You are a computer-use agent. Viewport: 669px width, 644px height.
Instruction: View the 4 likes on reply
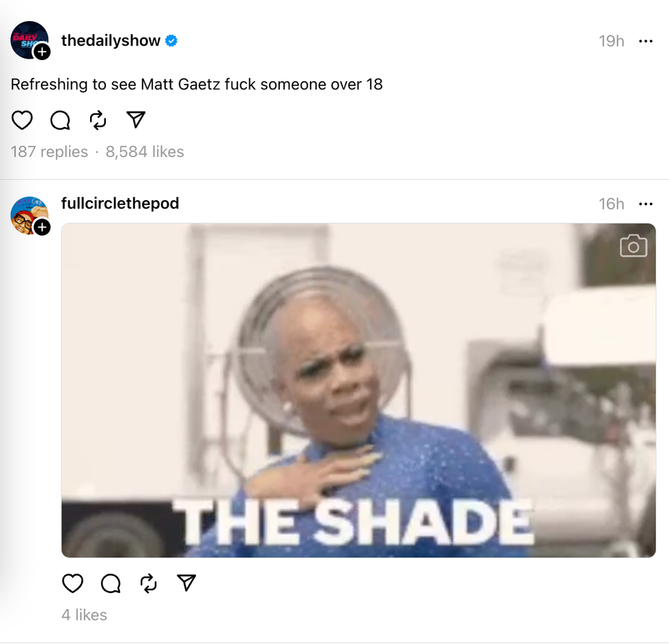coord(84,615)
